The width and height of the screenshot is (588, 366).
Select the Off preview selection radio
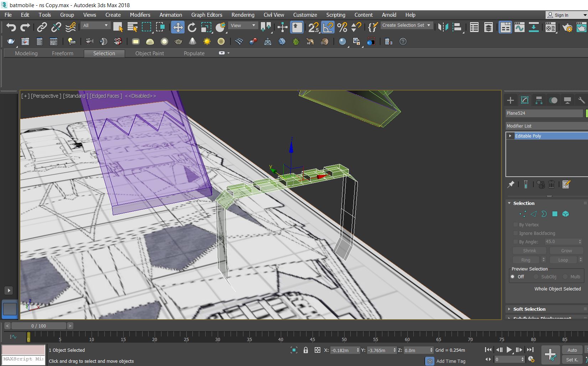pos(513,277)
